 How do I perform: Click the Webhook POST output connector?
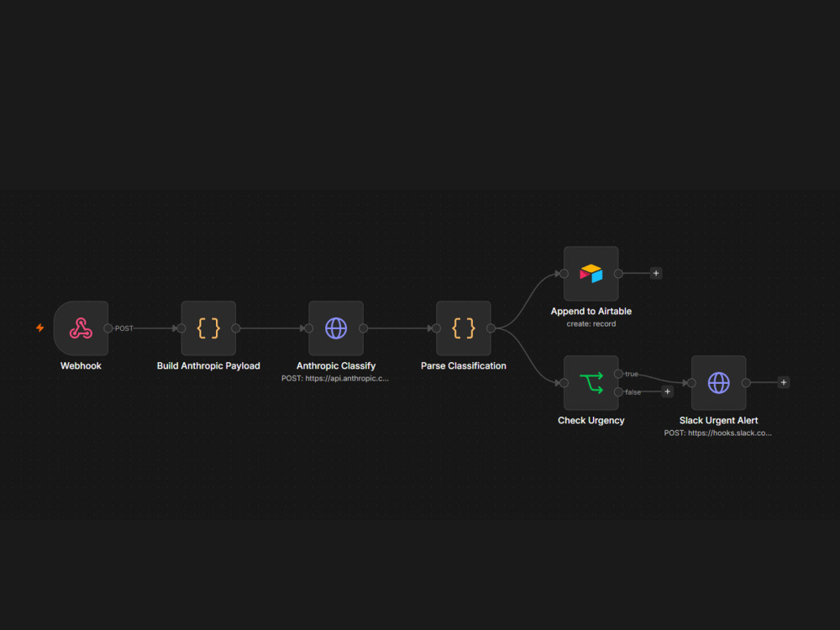[x=108, y=328]
